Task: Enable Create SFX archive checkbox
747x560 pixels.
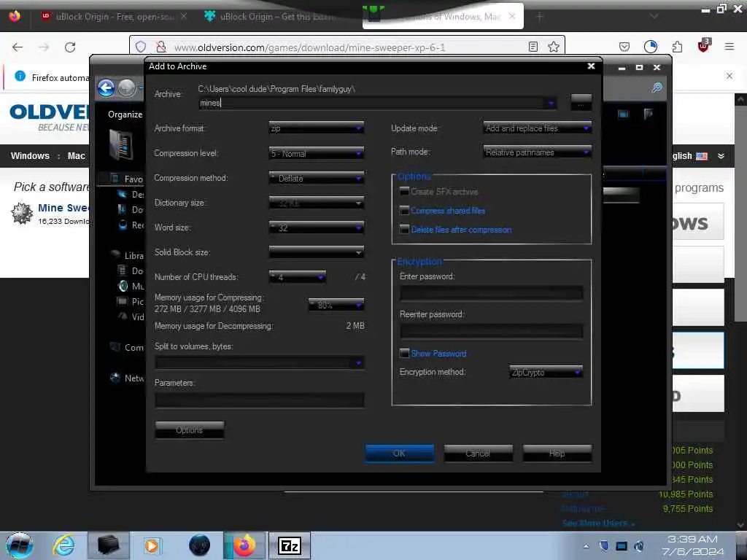Action: (404, 192)
